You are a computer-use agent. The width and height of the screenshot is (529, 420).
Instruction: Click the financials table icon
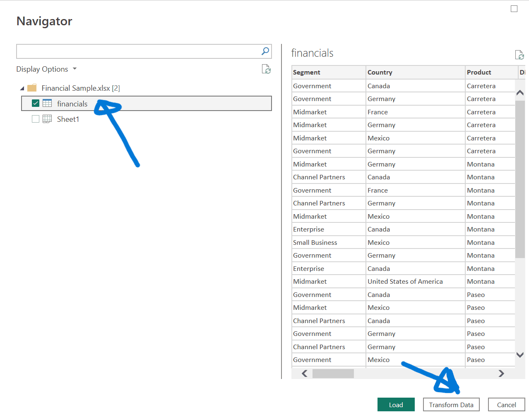click(x=47, y=103)
